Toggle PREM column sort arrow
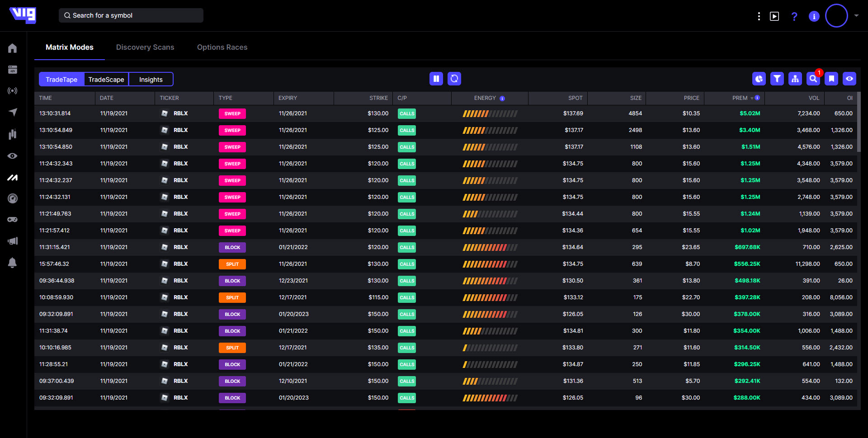868x438 pixels. (752, 98)
